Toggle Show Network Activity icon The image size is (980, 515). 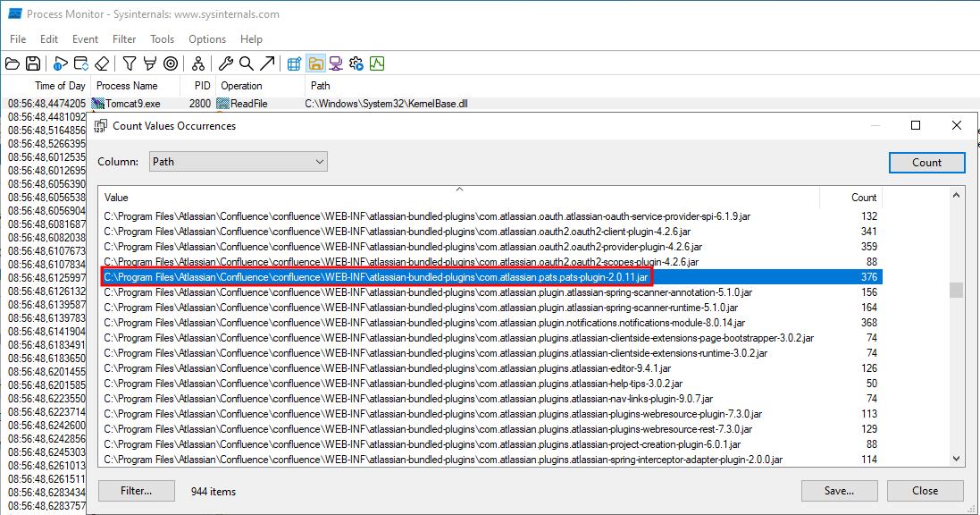point(336,63)
